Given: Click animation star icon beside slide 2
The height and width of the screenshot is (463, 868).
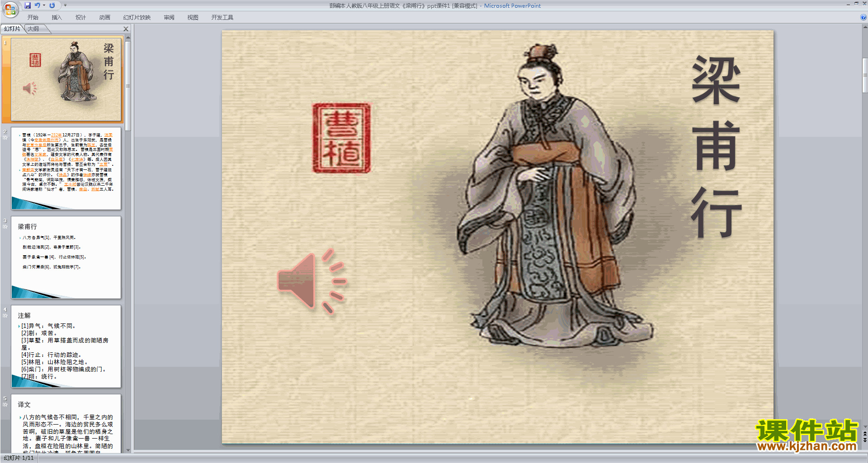Looking at the screenshot, I should [5, 137].
